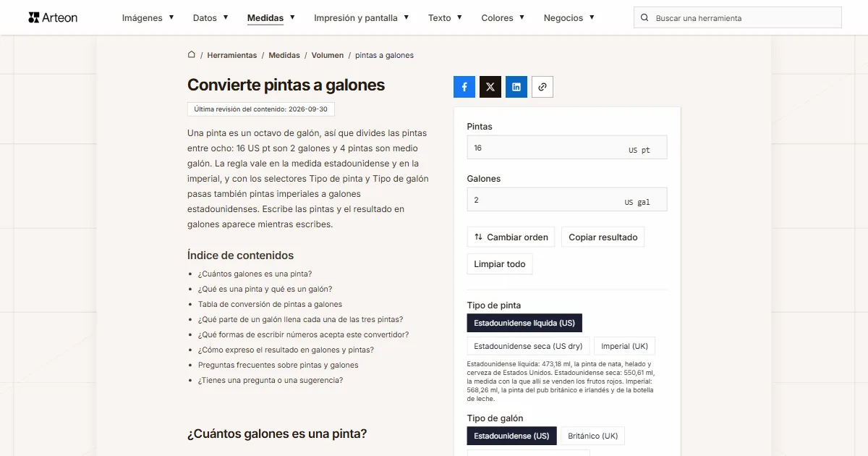The width and height of the screenshot is (868, 456).
Task: Select Estadounidense líquida (US) pint type
Action: (x=524, y=323)
